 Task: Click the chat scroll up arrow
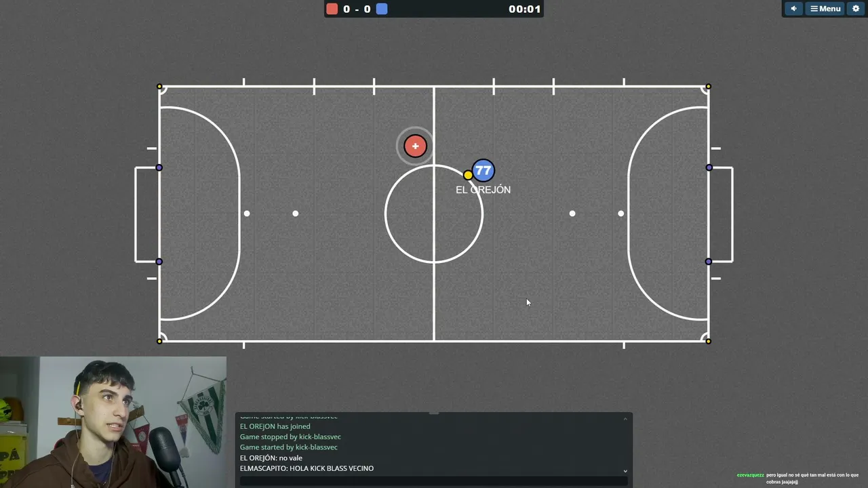click(x=625, y=419)
